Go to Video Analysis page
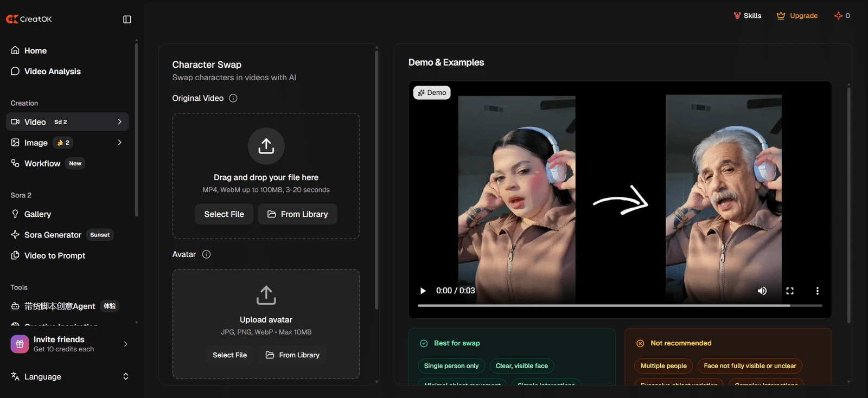This screenshot has height=398, width=868. (52, 72)
